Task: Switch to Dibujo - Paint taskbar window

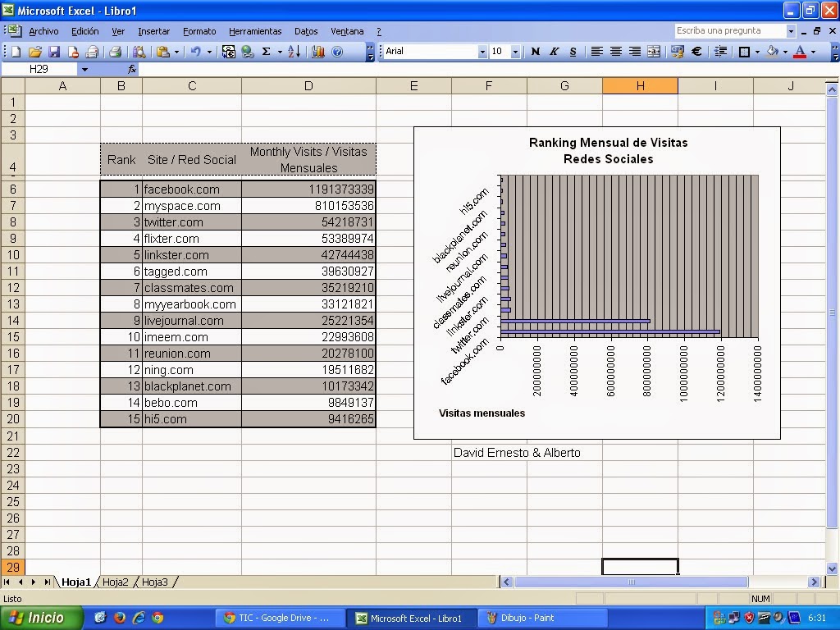Action: (541, 619)
